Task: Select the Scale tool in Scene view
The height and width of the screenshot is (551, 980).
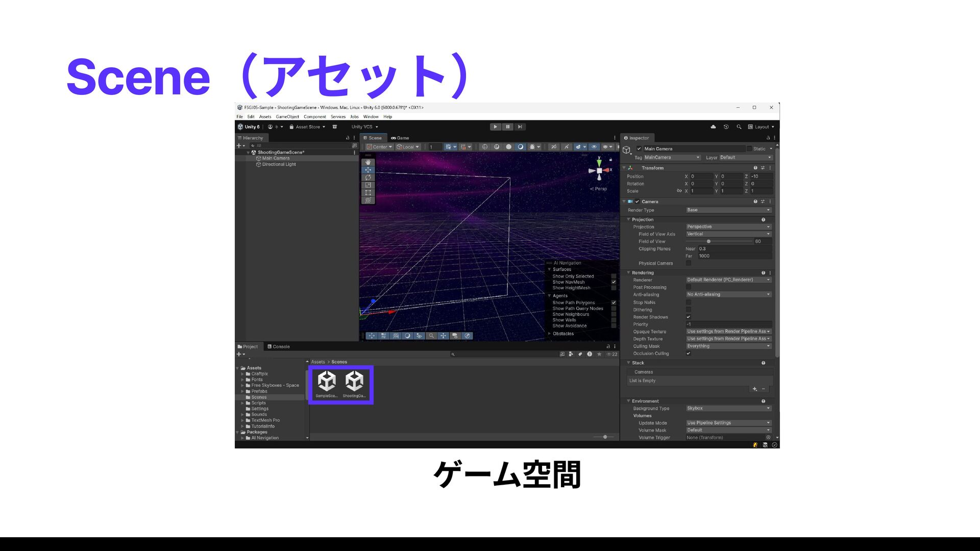Action: 368,185
